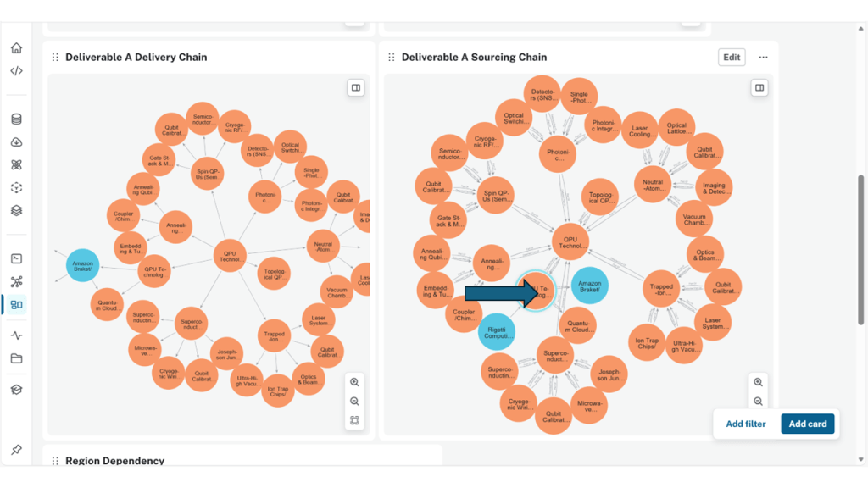Click Edit on the Sourcing Chain card
This screenshot has height=488, width=868.
tap(732, 58)
